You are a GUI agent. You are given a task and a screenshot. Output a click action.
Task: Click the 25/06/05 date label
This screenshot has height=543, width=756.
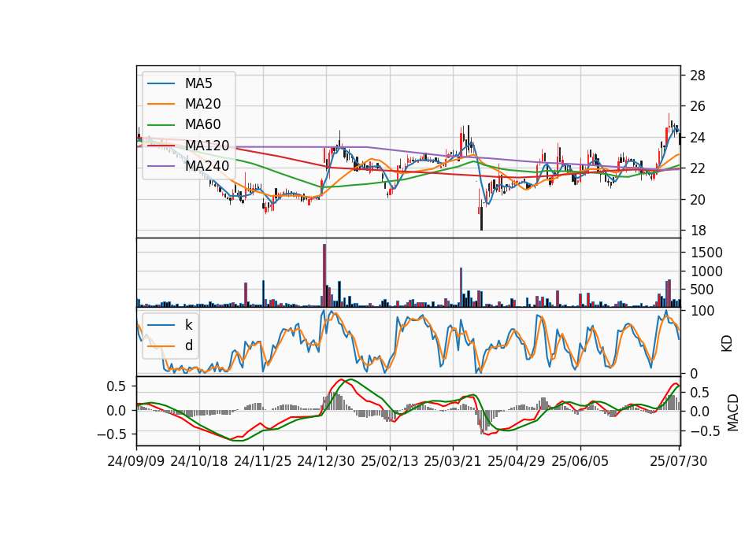pos(580,461)
